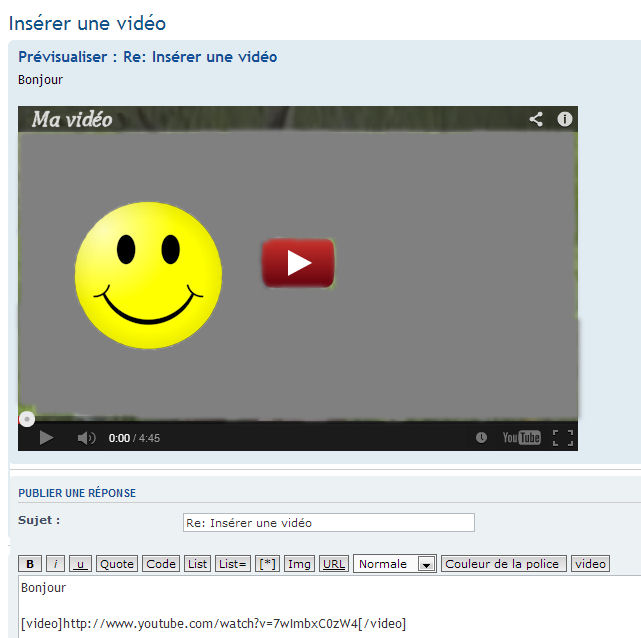Click the Quote BBCode button
The image size is (641, 638).
coord(117,564)
